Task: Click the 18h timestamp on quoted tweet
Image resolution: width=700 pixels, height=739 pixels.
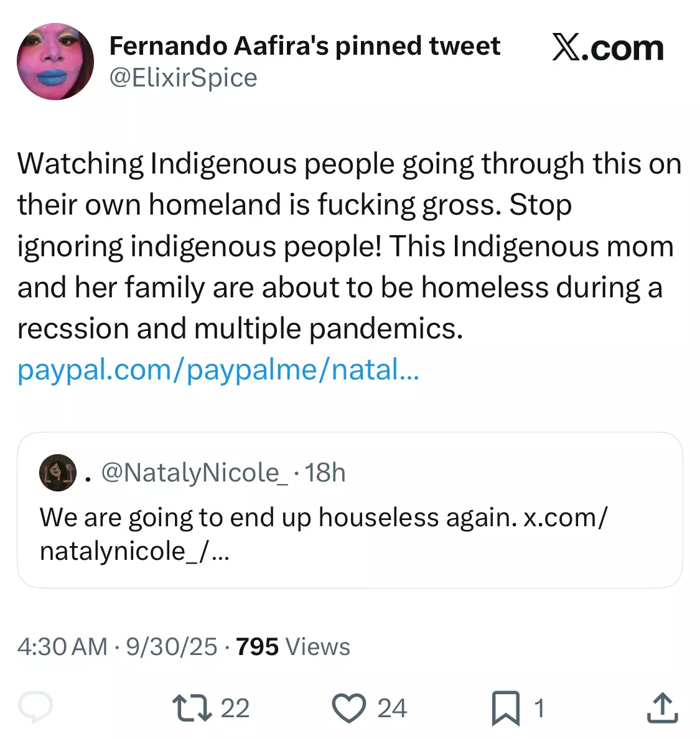Action: [325, 473]
